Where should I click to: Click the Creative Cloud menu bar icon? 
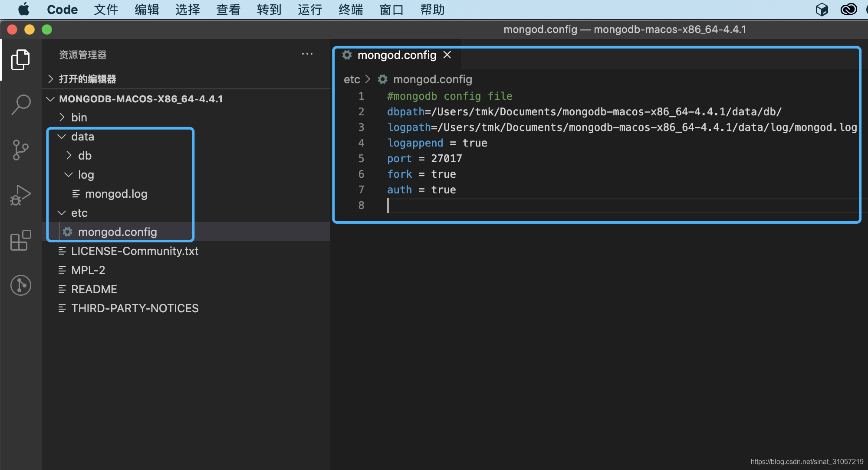pos(848,9)
